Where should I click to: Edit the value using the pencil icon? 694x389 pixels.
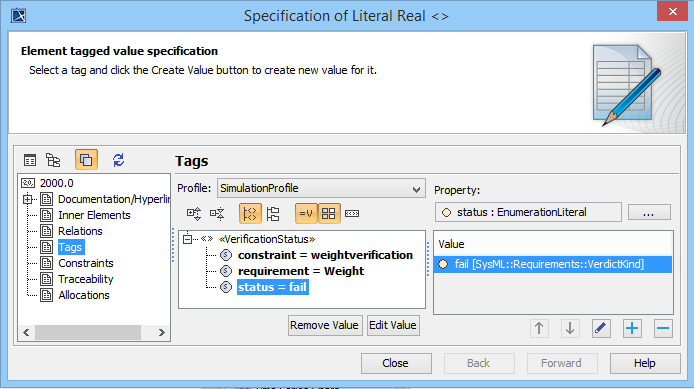click(601, 328)
